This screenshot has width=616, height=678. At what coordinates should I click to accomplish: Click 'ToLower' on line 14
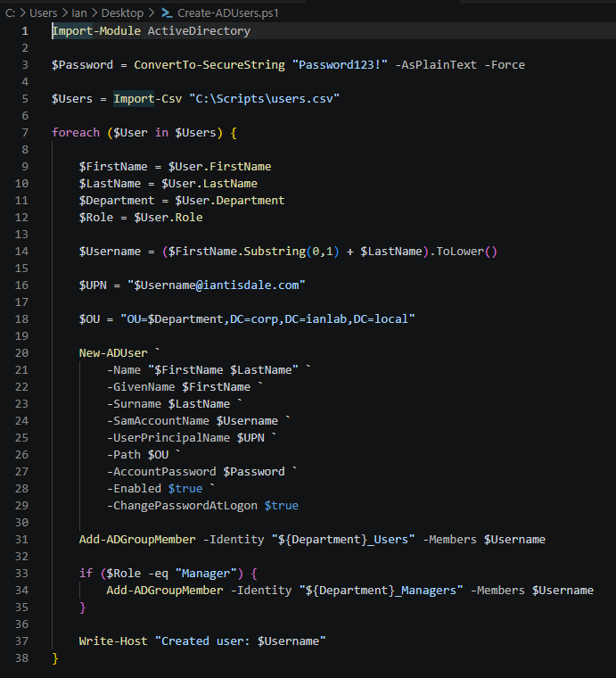click(x=460, y=252)
